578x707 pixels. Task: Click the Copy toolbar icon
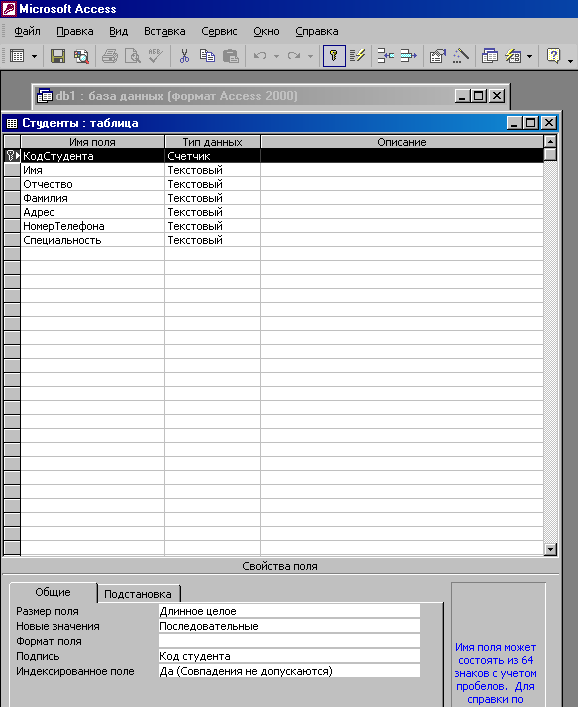207,56
